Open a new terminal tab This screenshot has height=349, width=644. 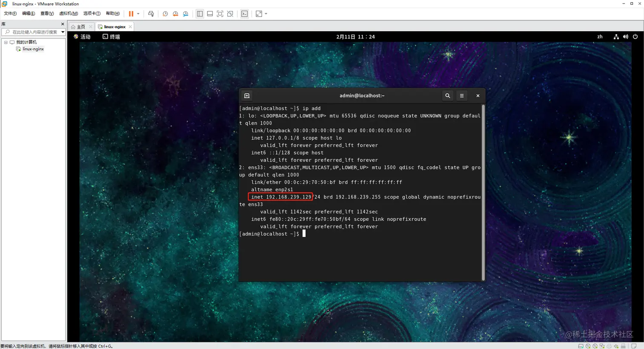point(247,96)
